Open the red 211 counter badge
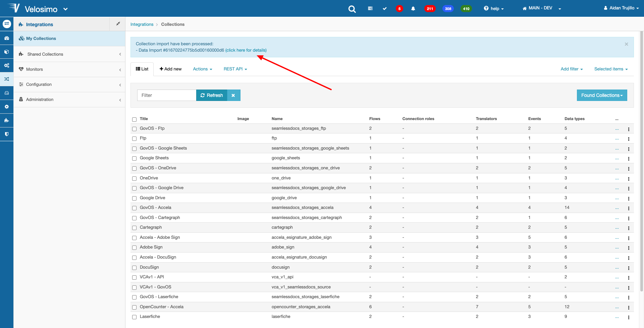This screenshot has width=644, height=328. pyautogui.click(x=430, y=9)
